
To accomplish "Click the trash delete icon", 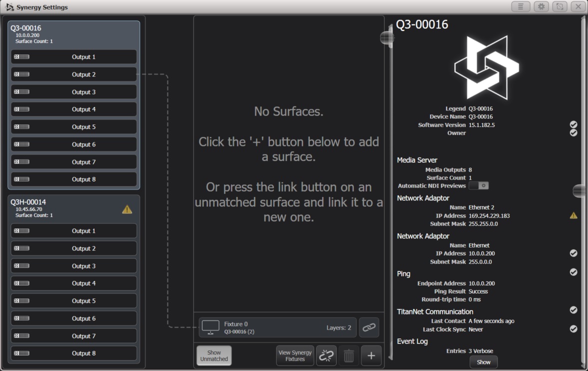I will (x=349, y=355).
